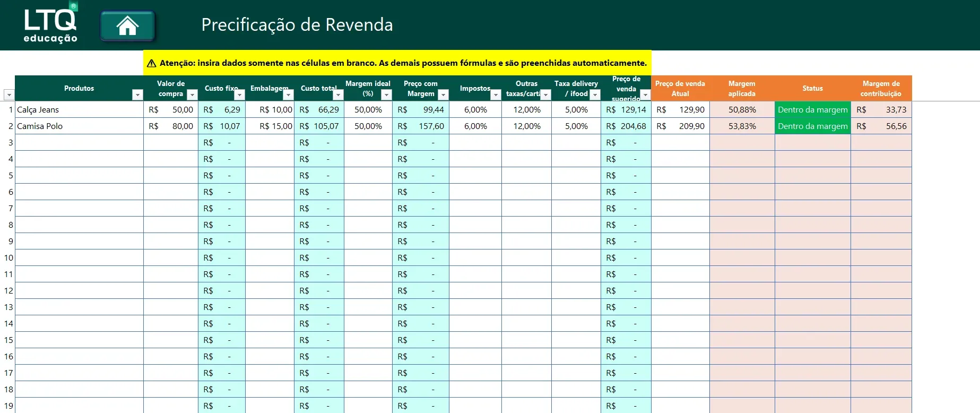Click empty purchase value cell in row 4
Viewport: 980px width, 413px height.
click(x=171, y=159)
